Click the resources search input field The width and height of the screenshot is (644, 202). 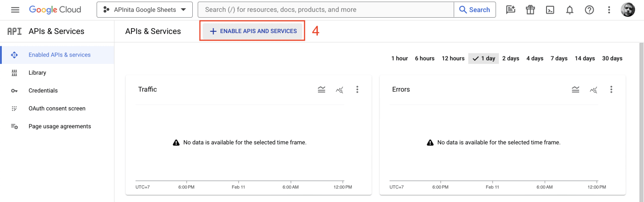coord(326,10)
